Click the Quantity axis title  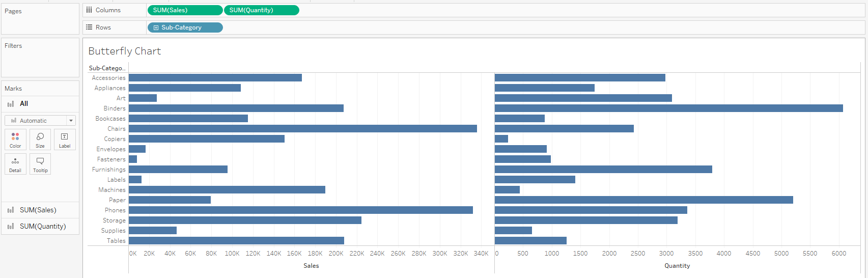(x=677, y=266)
